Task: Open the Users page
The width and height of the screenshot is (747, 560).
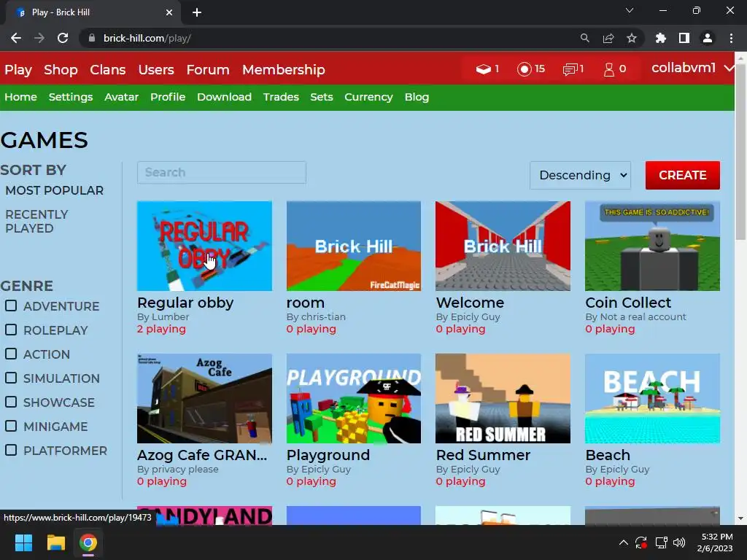Action: (156, 70)
